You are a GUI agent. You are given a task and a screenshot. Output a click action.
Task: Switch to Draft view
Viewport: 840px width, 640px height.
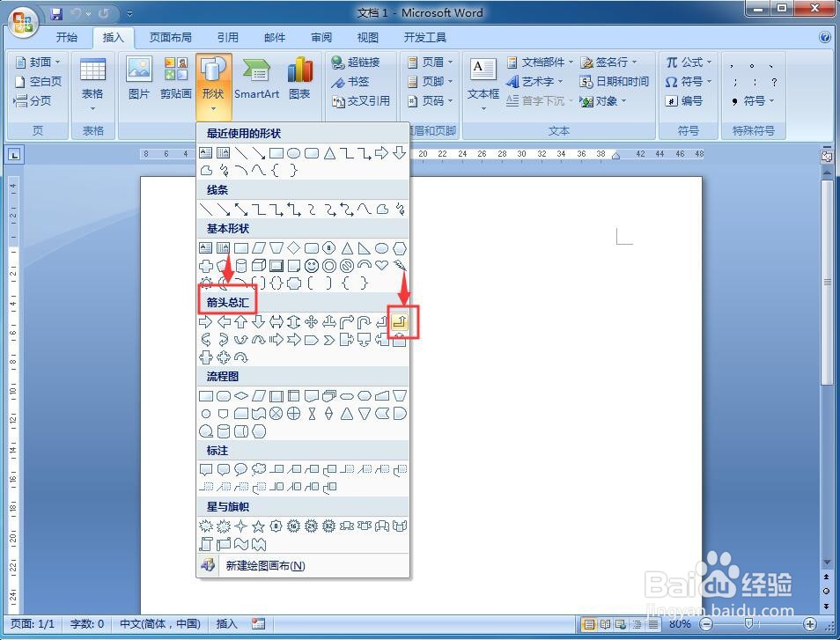point(652,624)
